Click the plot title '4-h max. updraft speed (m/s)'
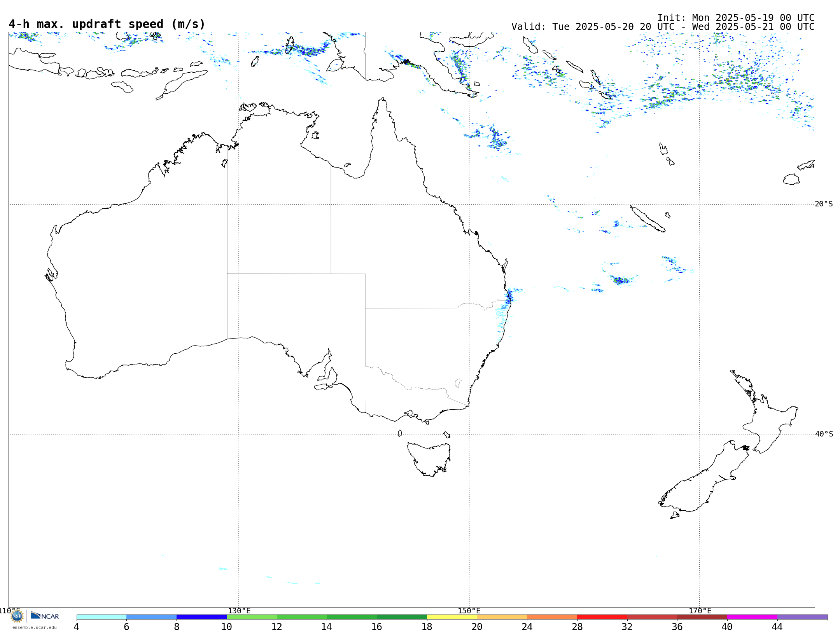 pos(107,24)
